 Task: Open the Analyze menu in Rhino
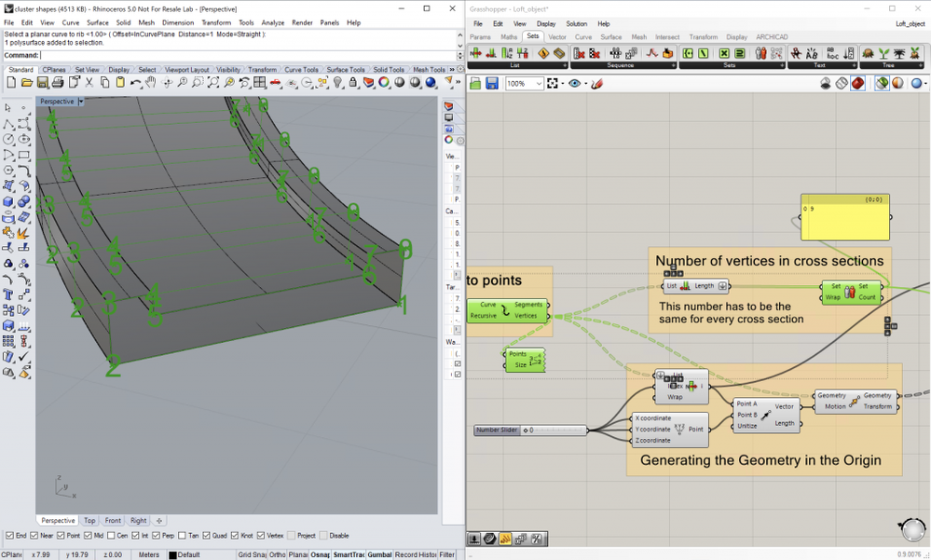point(272,22)
